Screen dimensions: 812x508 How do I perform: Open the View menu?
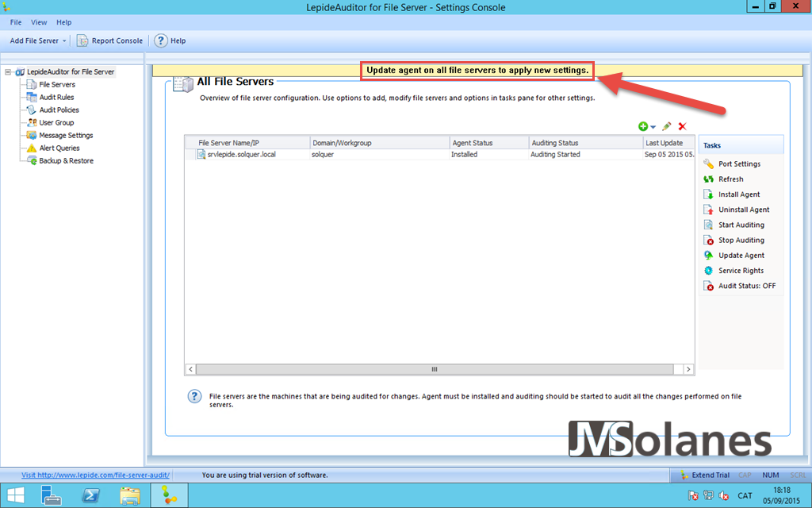39,22
